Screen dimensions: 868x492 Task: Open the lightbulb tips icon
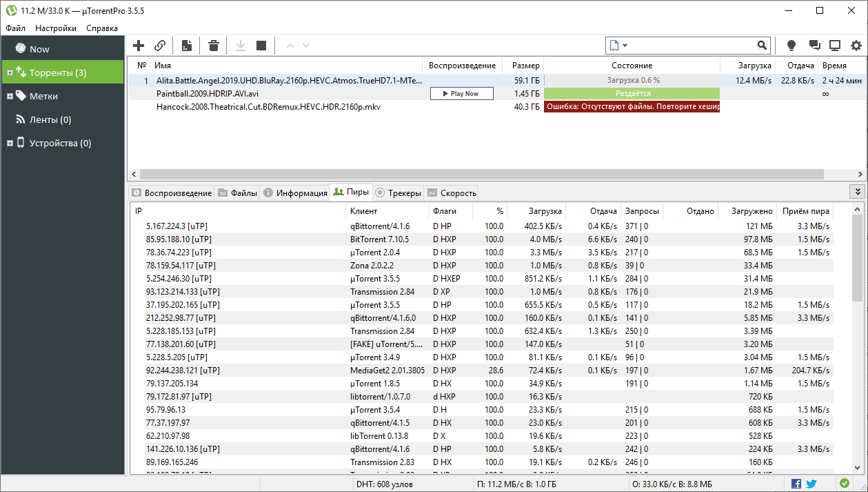click(x=791, y=46)
